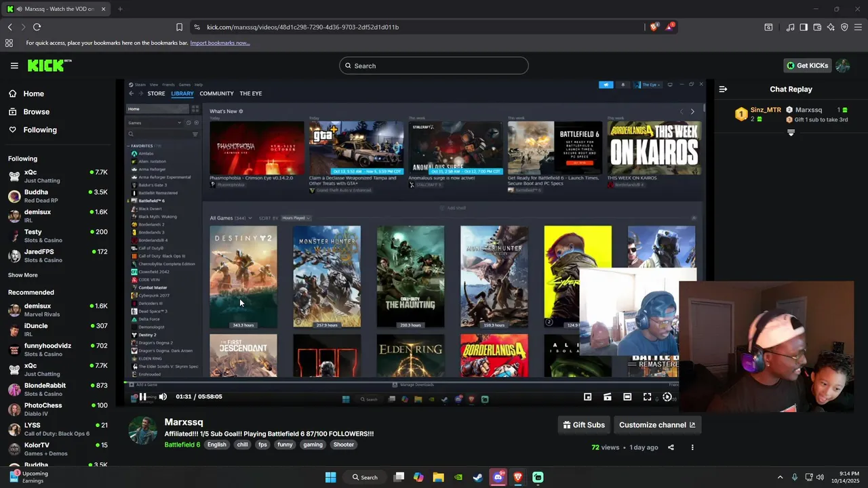This screenshot has height=488, width=868.
Task: Open Brave VPN shield icon
Action: tap(844, 27)
